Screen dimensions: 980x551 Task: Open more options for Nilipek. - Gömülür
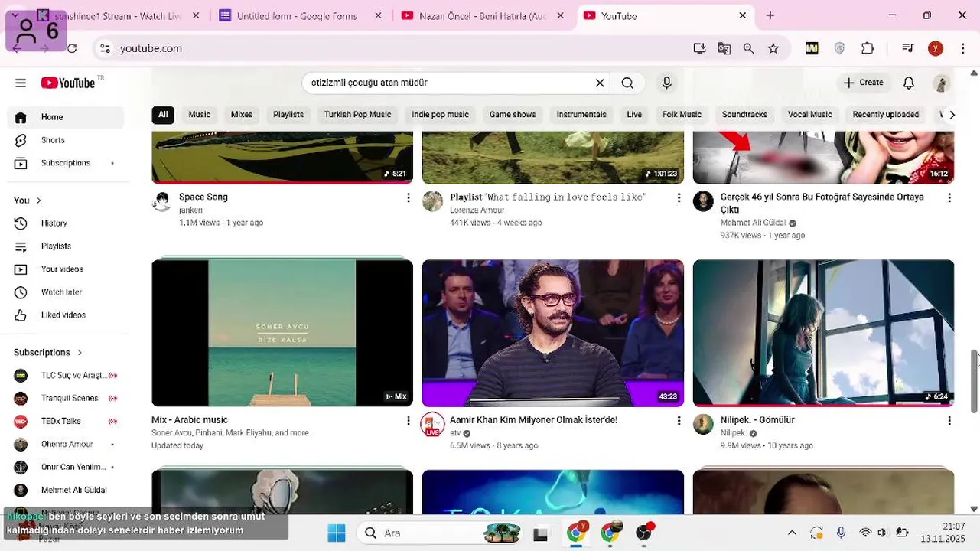coord(949,420)
